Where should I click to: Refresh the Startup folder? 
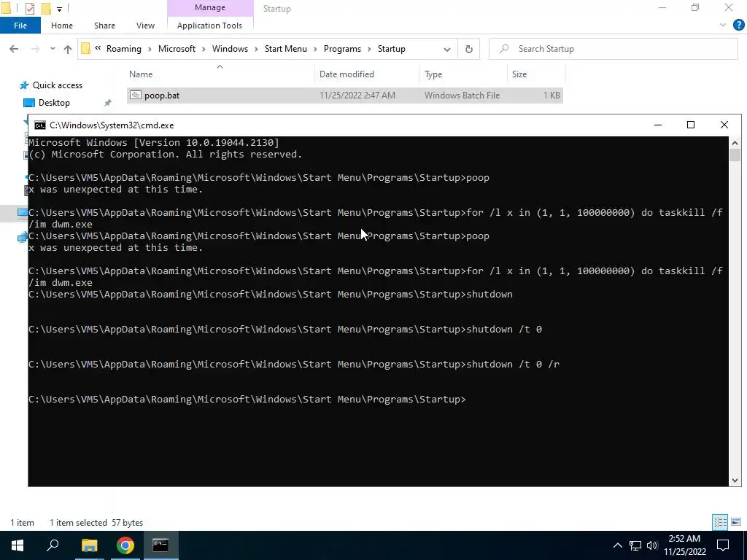(x=469, y=49)
